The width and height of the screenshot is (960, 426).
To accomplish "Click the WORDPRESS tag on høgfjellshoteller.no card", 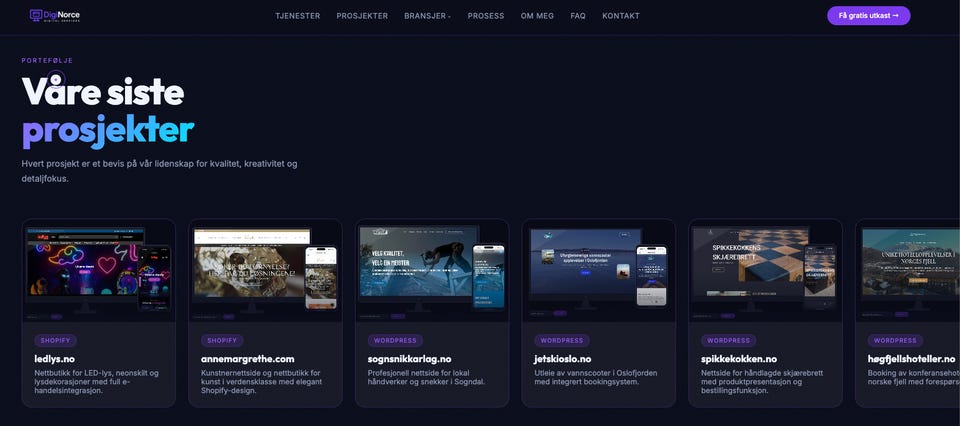I will [895, 340].
